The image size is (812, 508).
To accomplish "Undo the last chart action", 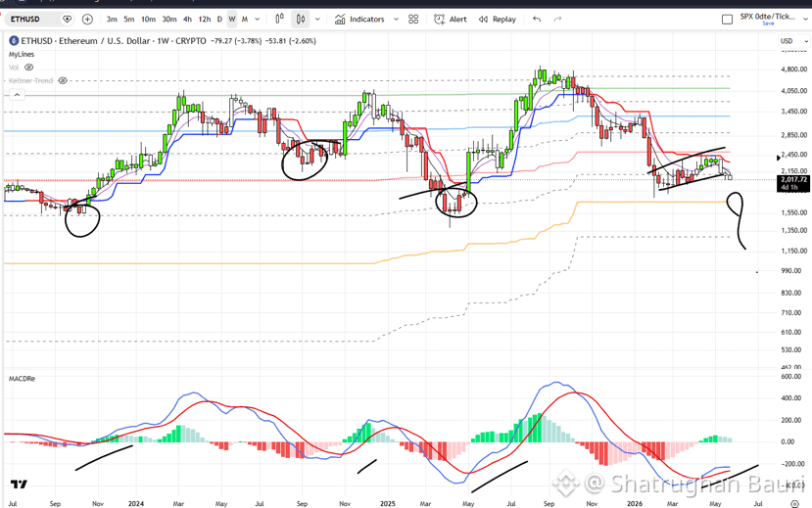I will tap(537, 20).
